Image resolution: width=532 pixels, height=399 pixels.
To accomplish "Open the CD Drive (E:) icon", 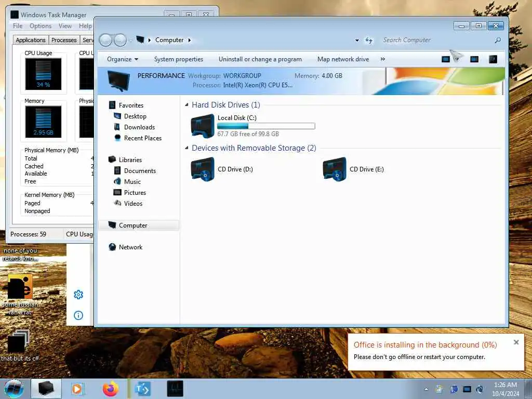I will click(335, 169).
